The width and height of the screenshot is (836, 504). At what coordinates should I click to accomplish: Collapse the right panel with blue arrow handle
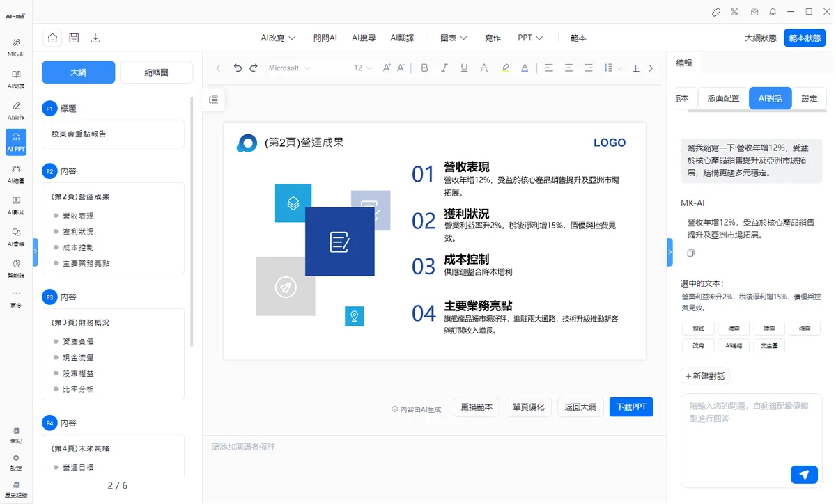point(669,252)
